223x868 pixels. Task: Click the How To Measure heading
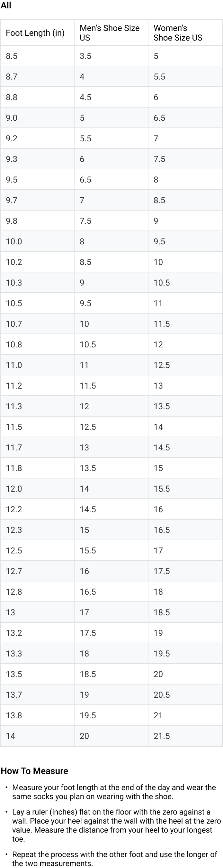pyautogui.click(x=34, y=771)
